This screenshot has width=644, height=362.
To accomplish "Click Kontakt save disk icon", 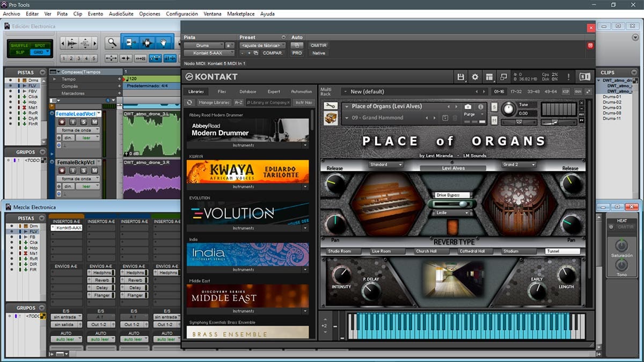I will tap(461, 77).
